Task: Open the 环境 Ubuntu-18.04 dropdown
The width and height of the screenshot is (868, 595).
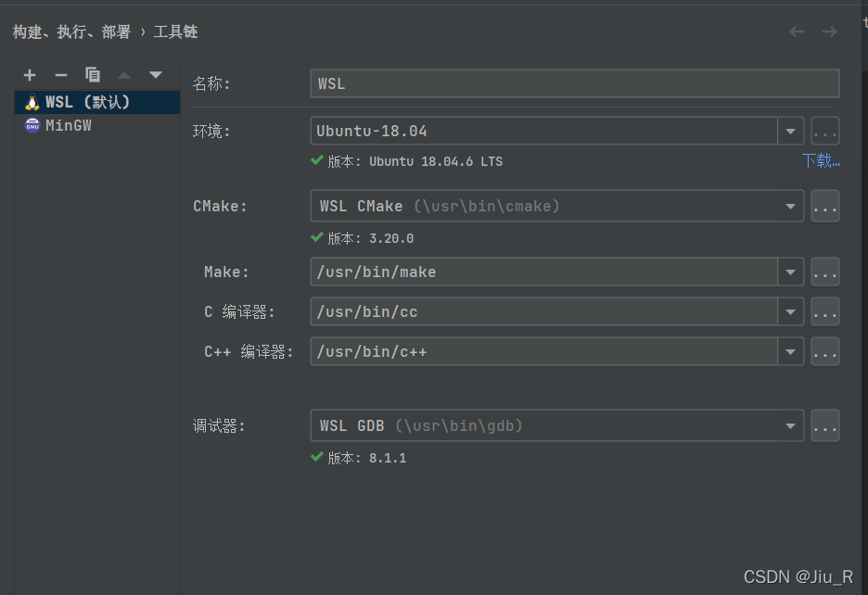Action: (790, 132)
